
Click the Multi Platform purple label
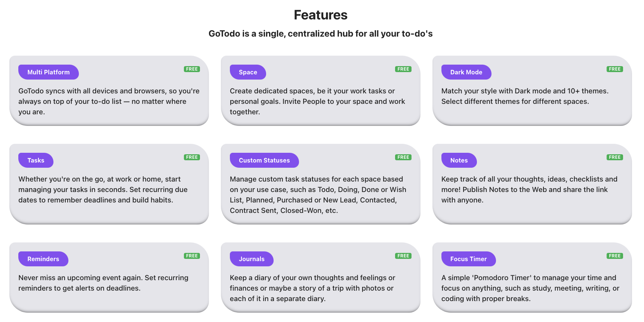click(x=49, y=72)
